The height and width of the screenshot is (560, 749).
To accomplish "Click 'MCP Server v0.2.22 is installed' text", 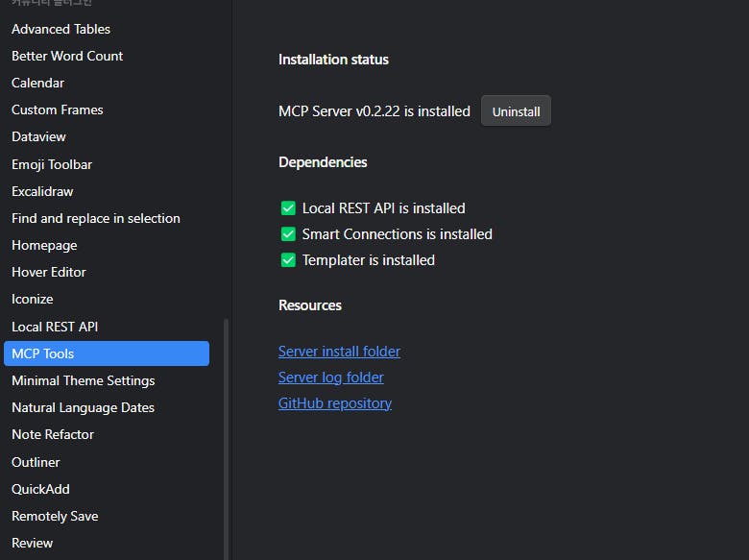I will [374, 111].
